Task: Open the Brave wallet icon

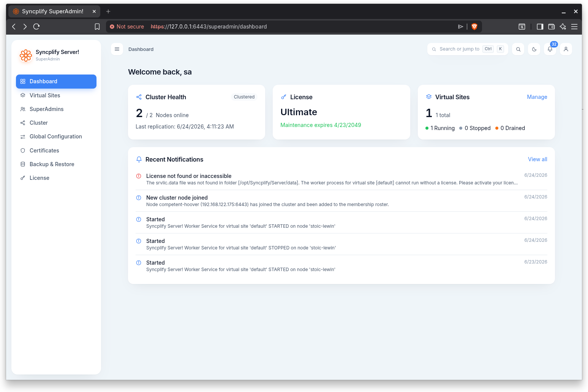Action: [552, 27]
